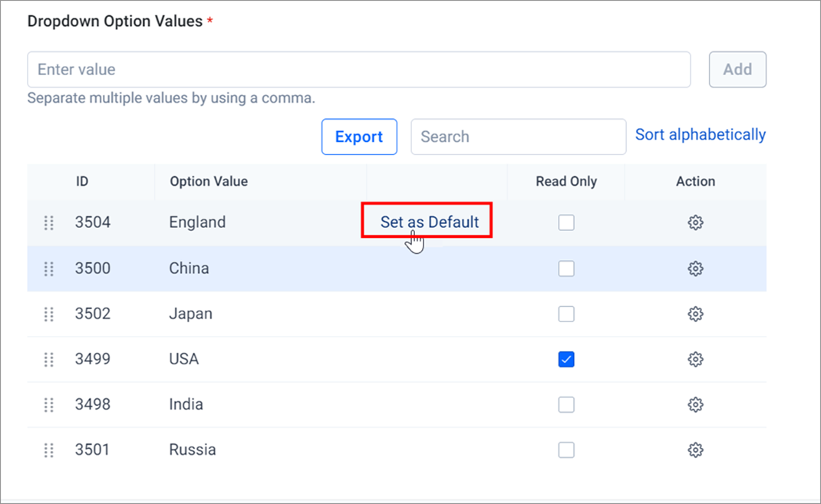The image size is (821, 504).
Task: Set England as Default option
Action: click(x=430, y=222)
